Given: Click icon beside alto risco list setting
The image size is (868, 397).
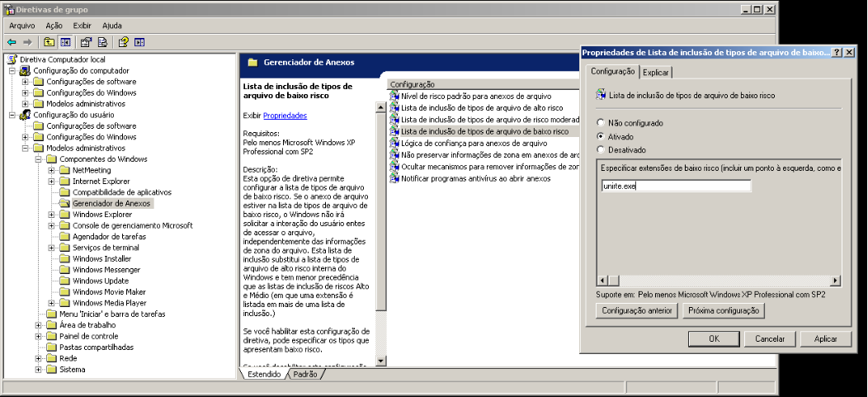Looking at the screenshot, I should (394, 107).
